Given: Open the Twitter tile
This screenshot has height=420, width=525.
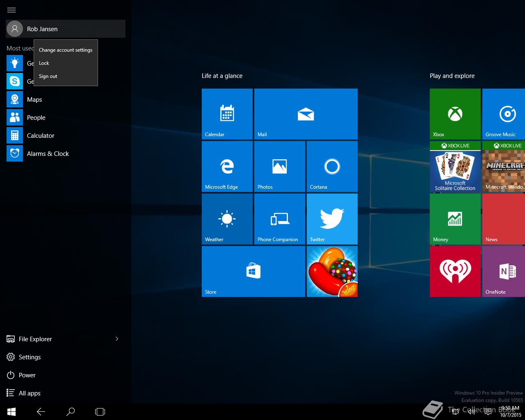Looking at the screenshot, I should tap(332, 219).
